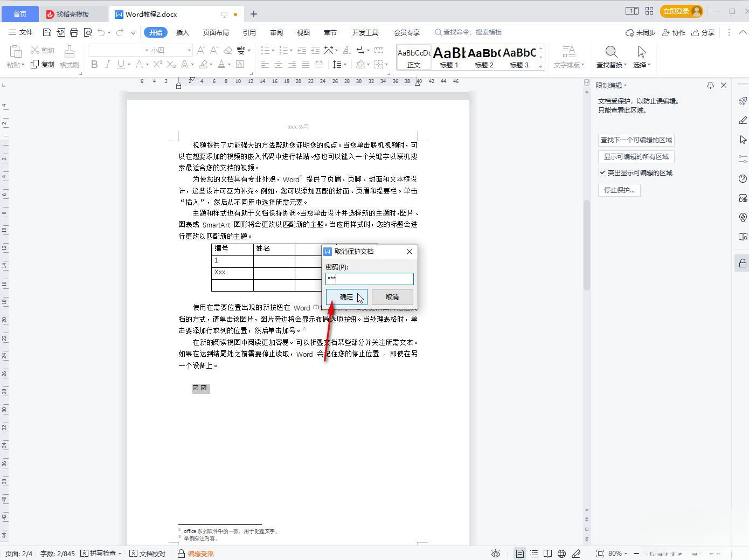Align text left
Image resolution: width=749 pixels, height=560 pixels.
[265, 64]
